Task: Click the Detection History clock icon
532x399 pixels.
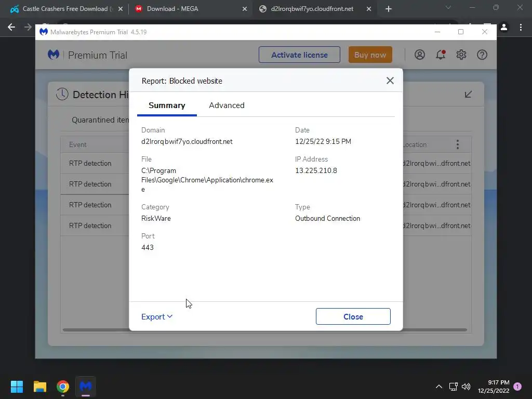Action: click(x=62, y=95)
